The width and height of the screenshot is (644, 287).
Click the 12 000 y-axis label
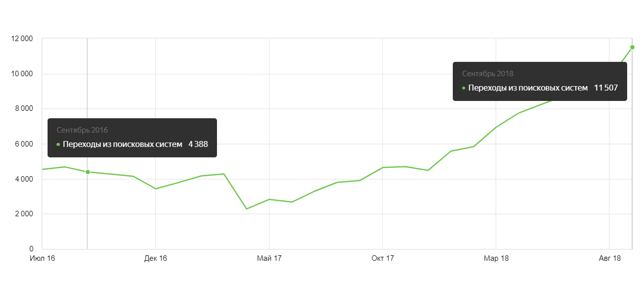pos(22,39)
